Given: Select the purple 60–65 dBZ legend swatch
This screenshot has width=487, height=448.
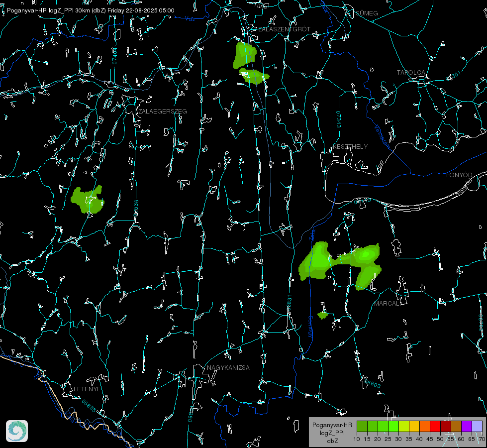Looking at the screenshot, I should (x=467, y=427).
